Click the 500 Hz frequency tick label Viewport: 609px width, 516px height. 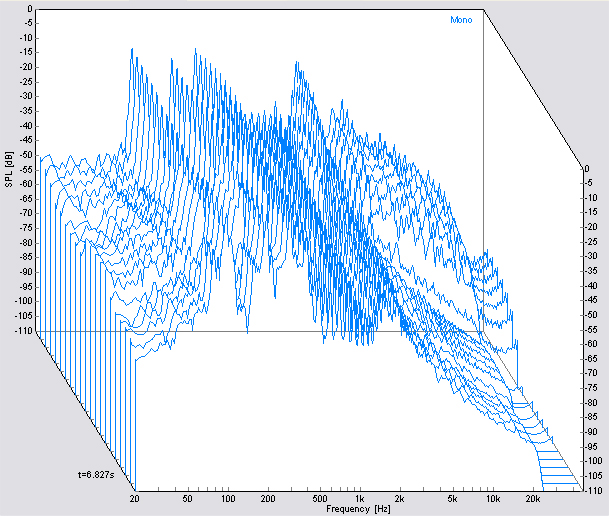[320, 499]
